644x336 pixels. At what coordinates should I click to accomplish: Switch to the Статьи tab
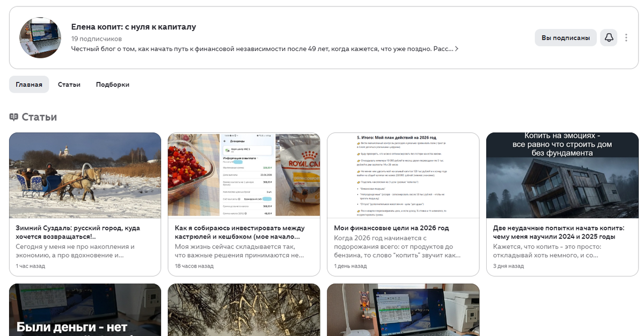(x=69, y=85)
